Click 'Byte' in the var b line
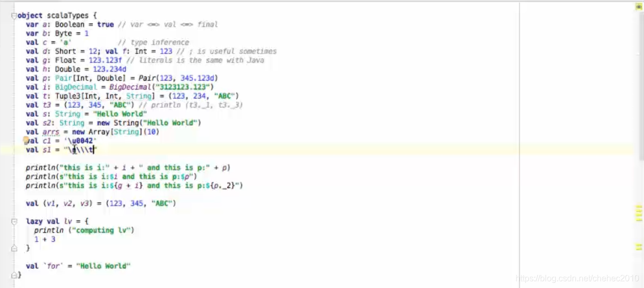The width and height of the screenshot is (644, 288). tap(63, 33)
